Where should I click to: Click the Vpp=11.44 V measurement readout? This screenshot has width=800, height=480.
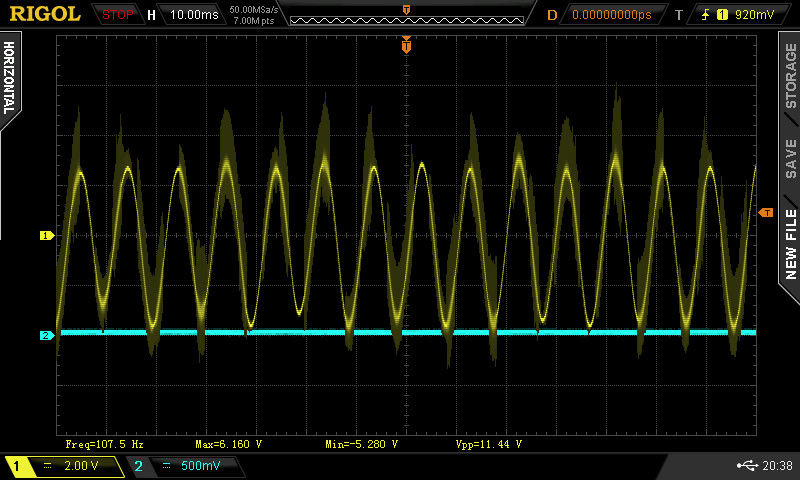pos(488,444)
